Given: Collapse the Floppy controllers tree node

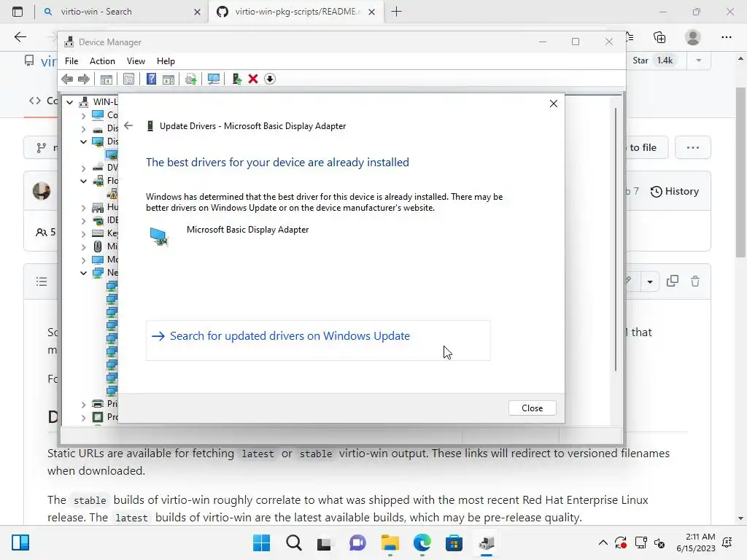Looking at the screenshot, I should pyautogui.click(x=83, y=181).
